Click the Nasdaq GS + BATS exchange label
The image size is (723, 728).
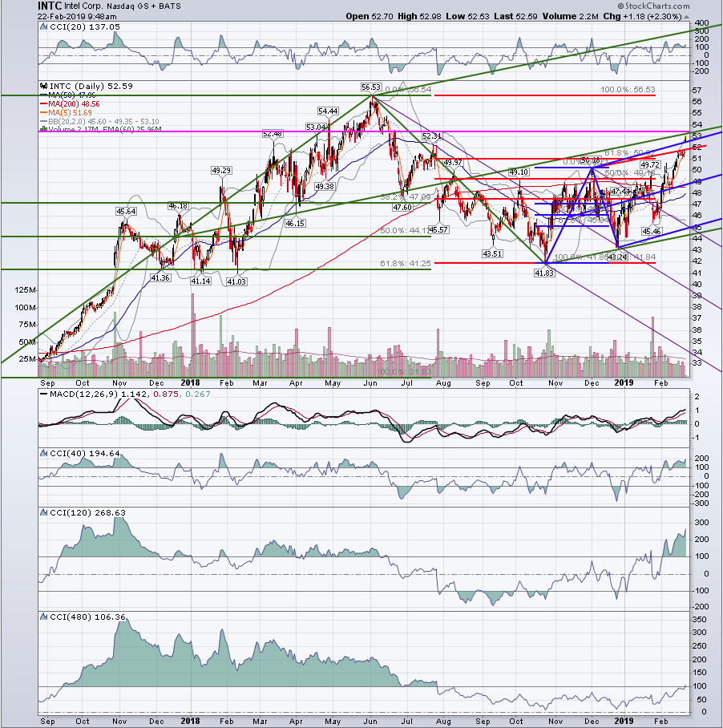pyautogui.click(x=143, y=6)
